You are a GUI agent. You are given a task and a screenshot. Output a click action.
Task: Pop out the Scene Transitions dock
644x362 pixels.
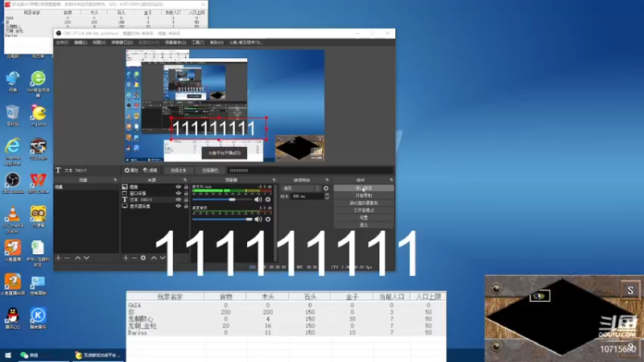pos(327,180)
